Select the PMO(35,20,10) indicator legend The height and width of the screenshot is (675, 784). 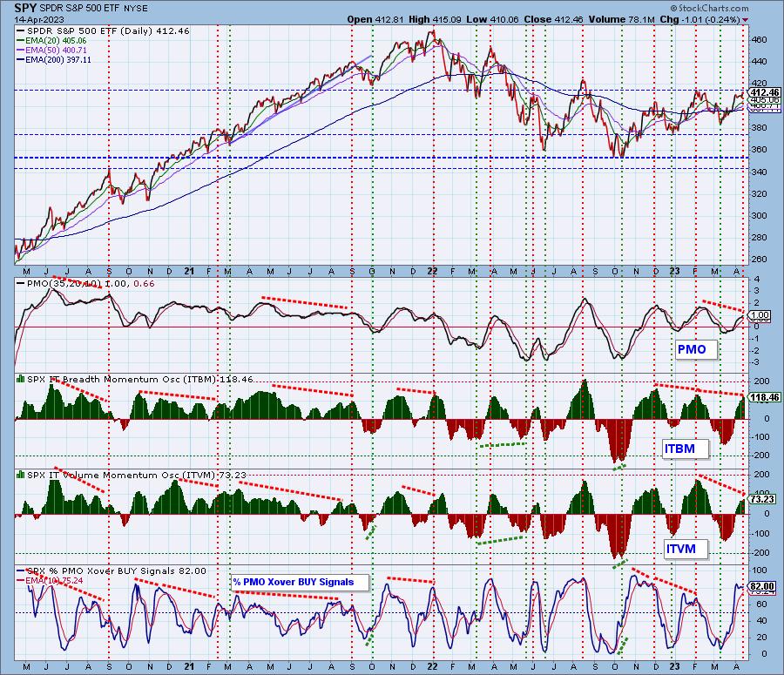pyautogui.click(x=86, y=284)
